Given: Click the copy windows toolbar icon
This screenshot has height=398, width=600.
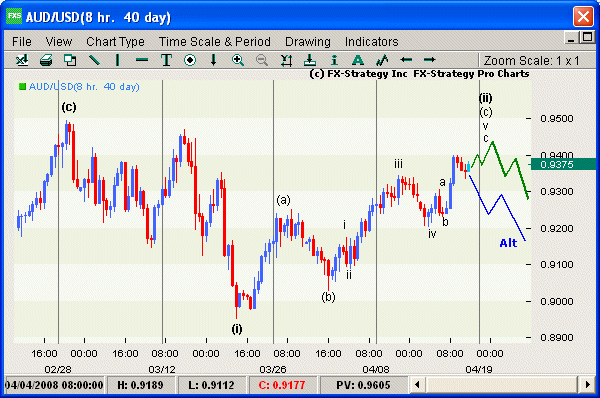Looking at the screenshot, I should pyautogui.click(x=70, y=60).
